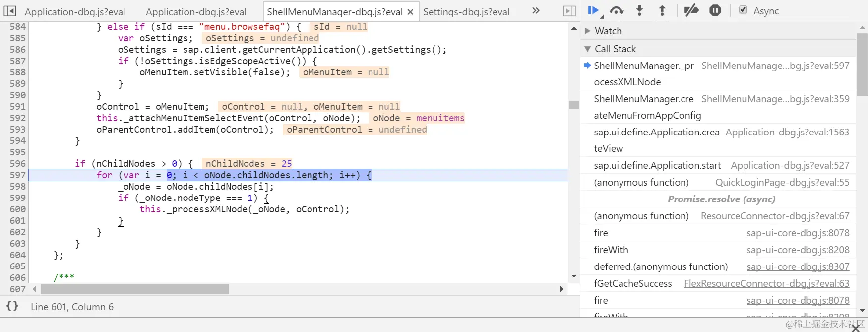Open sap-ui-core-dbg.js:8078 link beside first fire

click(798, 233)
